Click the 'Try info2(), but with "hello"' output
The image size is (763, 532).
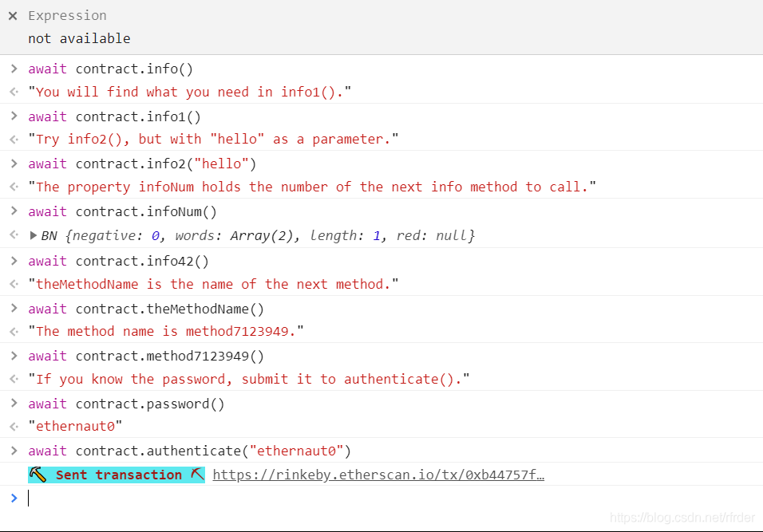(213, 139)
